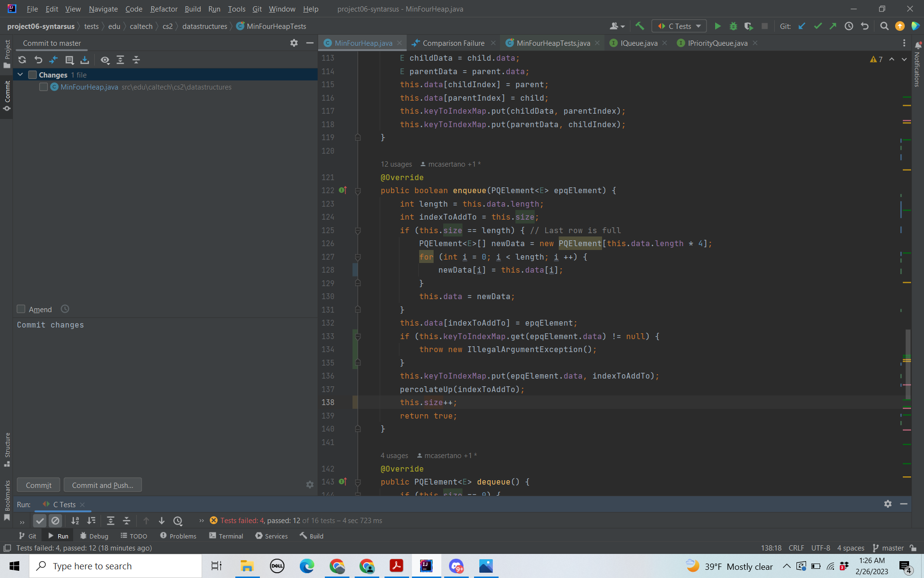Open Show History clock icon in Git toolbar
Screen dimensions: 924x578
(x=849, y=26)
